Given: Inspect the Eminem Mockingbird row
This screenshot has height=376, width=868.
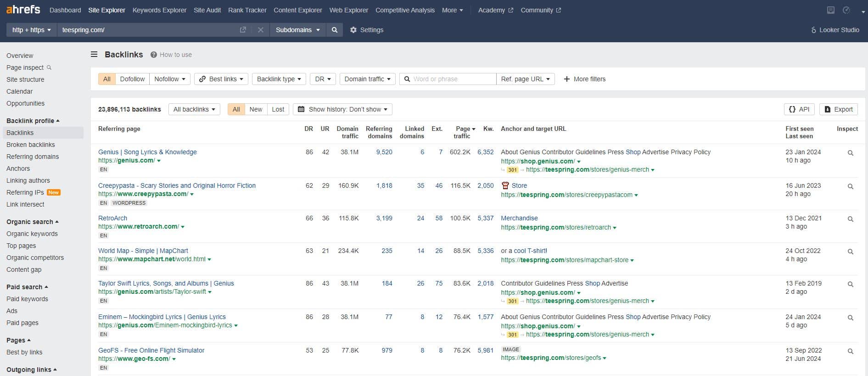Looking at the screenshot, I should pos(850,318).
